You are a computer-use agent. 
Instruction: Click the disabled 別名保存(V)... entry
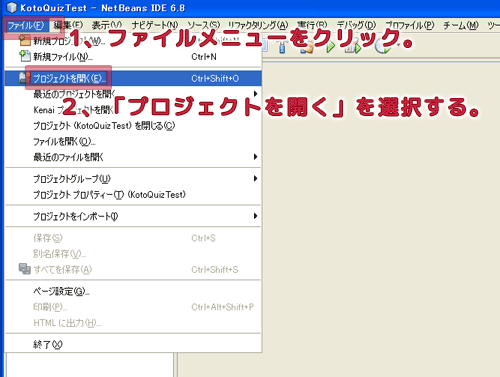point(133,254)
